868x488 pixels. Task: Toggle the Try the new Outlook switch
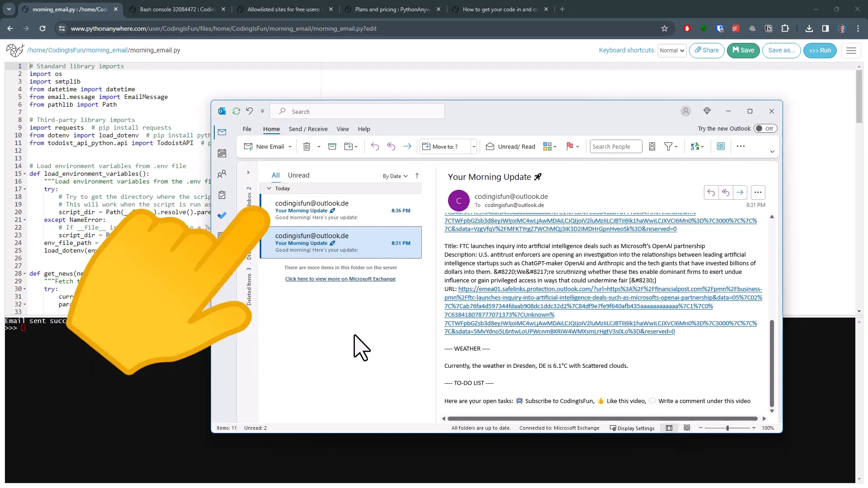click(x=765, y=129)
